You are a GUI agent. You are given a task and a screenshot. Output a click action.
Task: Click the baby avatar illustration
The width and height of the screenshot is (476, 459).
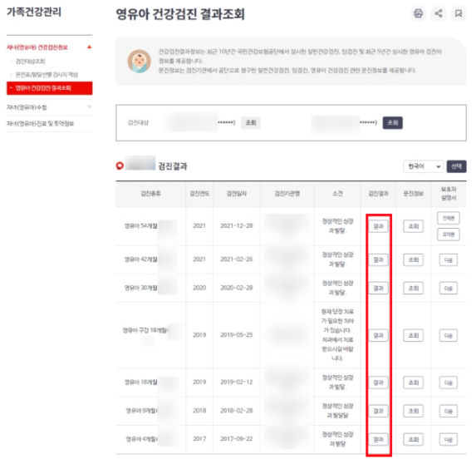pyautogui.click(x=139, y=62)
